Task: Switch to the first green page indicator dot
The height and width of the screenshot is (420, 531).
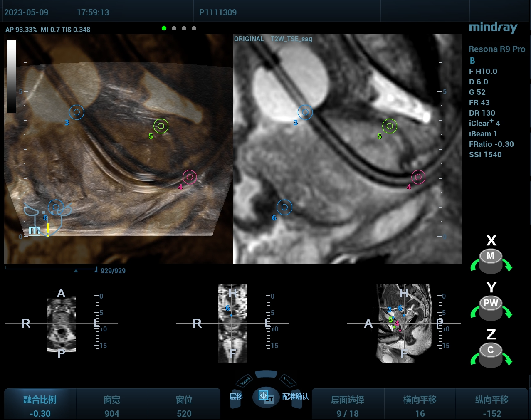Action: [164, 28]
